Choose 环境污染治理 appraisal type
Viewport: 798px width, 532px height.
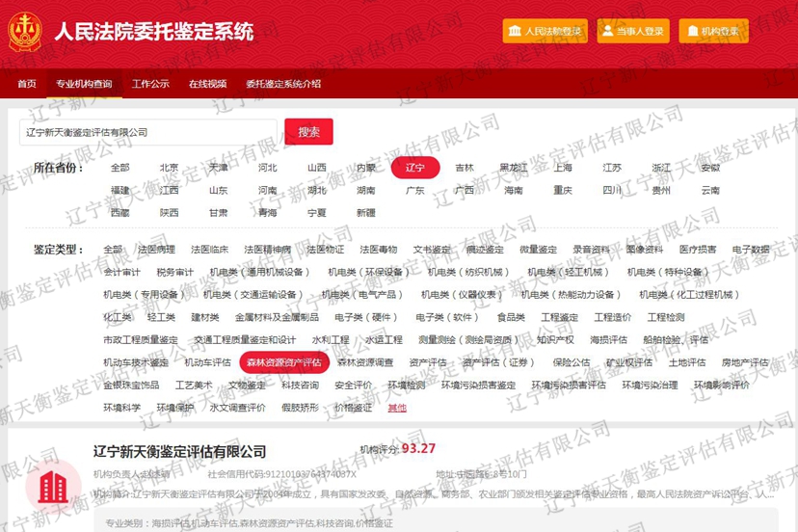(650, 385)
